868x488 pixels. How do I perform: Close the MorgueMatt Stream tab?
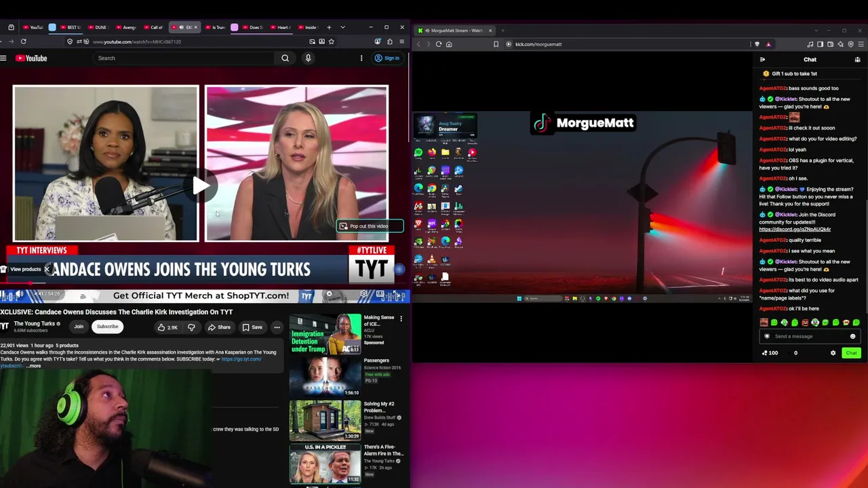coord(490,30)
